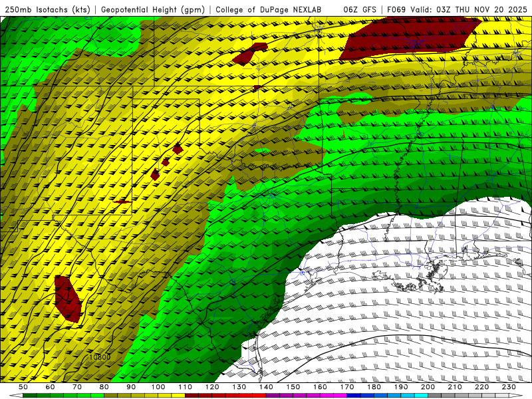This screenshot has height=399, width=532.
Task: Click the "10800" height contour label
Action: tap(100, 357)
